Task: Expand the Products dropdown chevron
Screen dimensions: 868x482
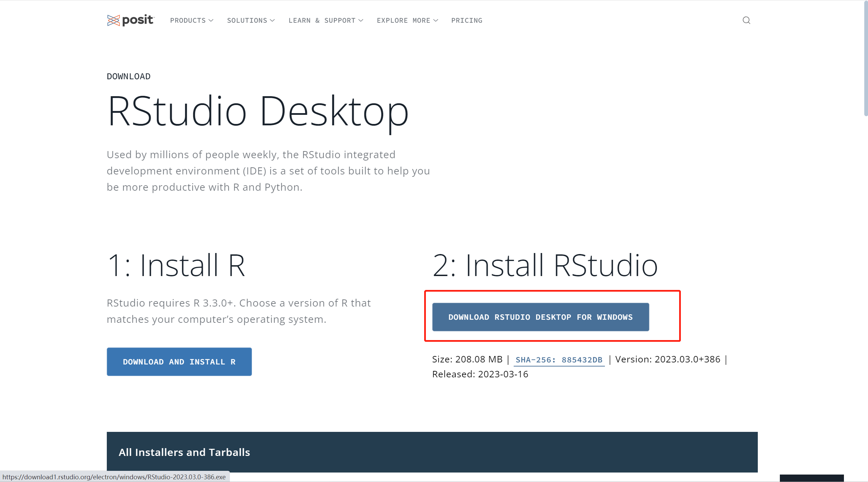Action: pos(211,20)
